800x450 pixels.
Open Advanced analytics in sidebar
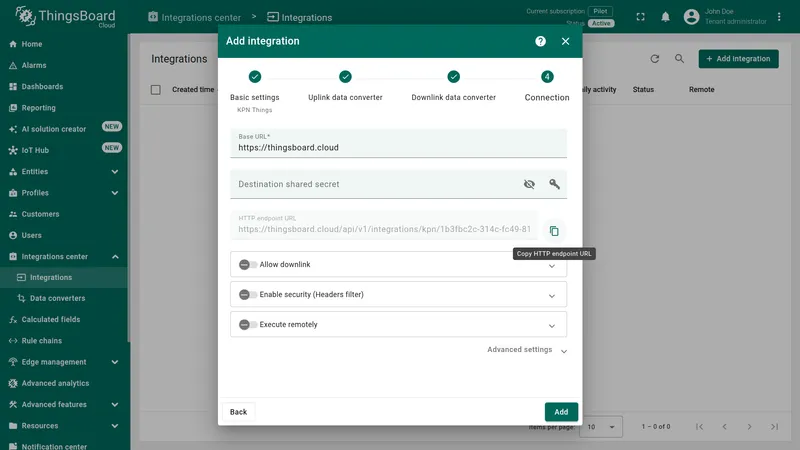click(64, 384)
